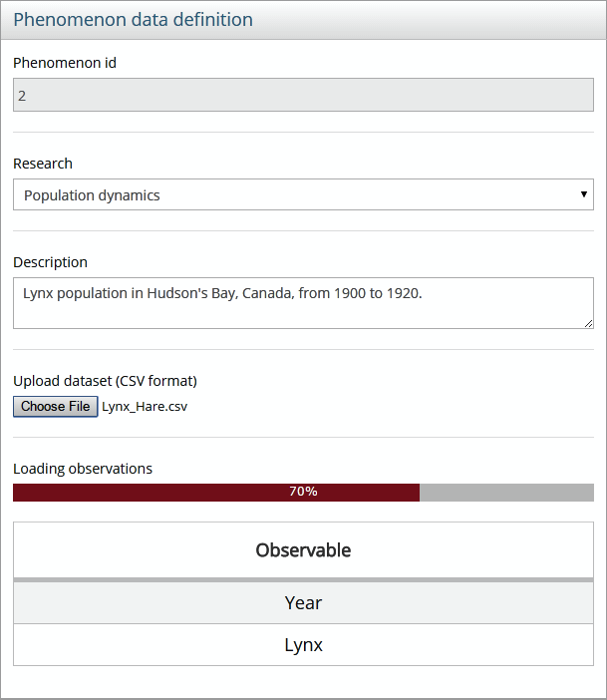Click the Population dynamics selected value
This screenshot has height=700, width=607.
point(92,195)
